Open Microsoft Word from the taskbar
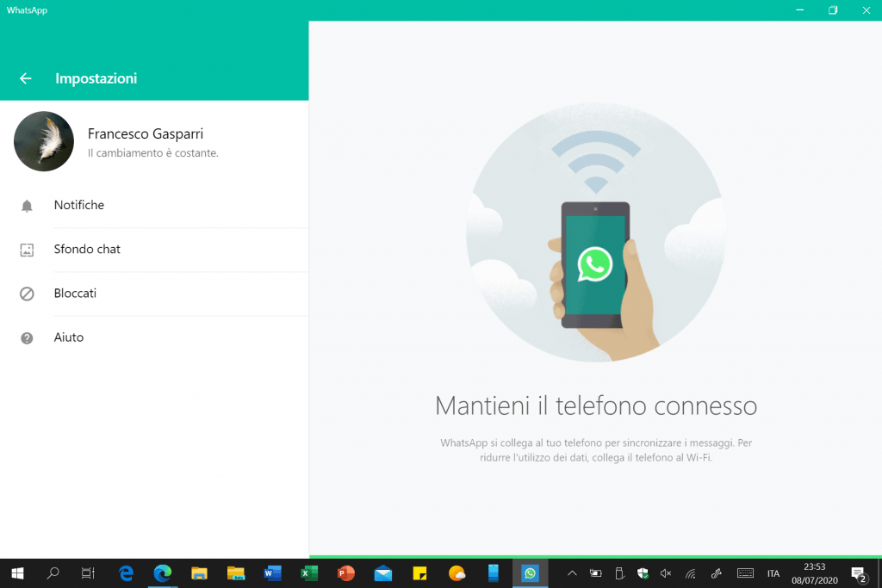 click(273, 573)
